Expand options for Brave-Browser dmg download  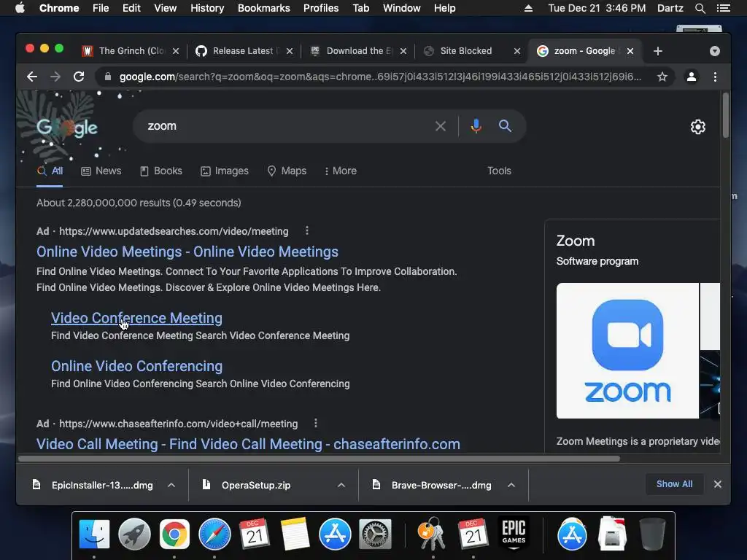coord(511,485)
